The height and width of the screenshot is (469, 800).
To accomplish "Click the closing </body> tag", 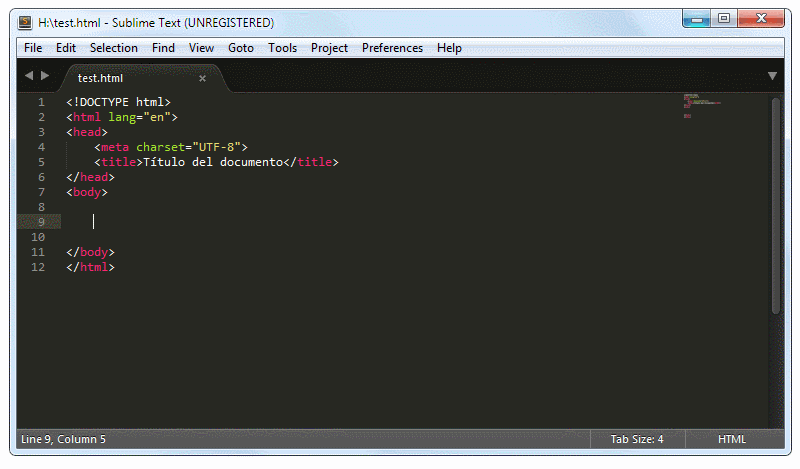I will pos(90,252).
